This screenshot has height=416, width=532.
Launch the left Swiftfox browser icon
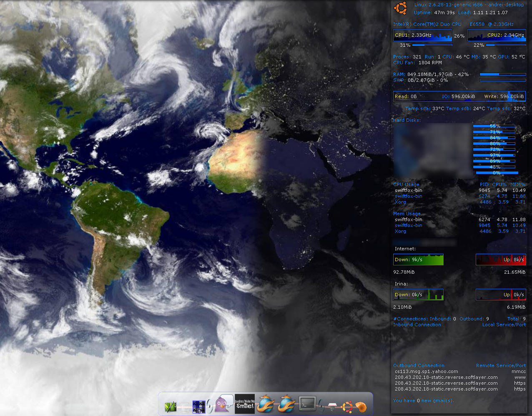click(266, 404)
